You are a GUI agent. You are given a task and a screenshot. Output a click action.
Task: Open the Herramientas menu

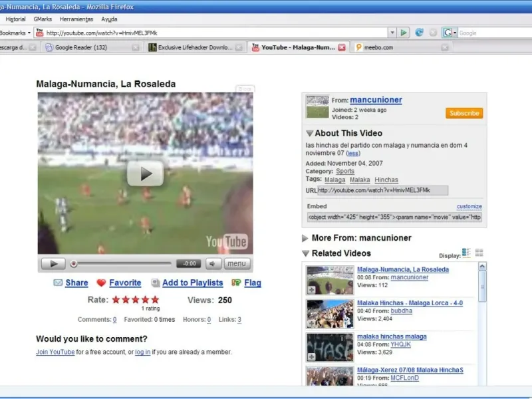(x=76, y=19)
